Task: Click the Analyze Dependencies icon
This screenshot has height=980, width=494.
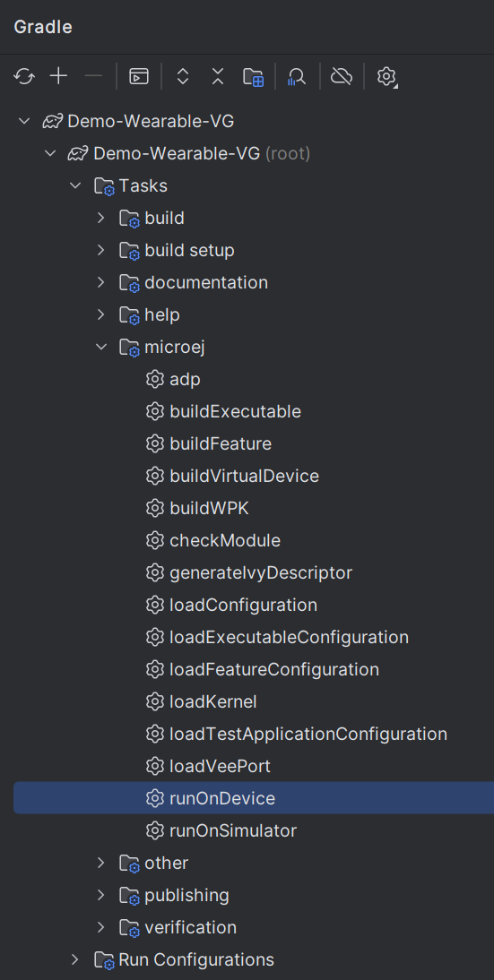Action: (297, 77)
